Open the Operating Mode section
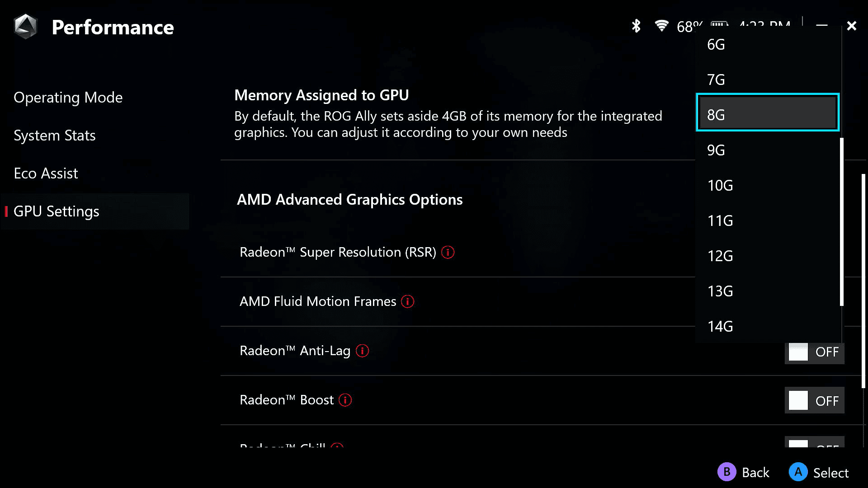The width and height of the screenshot is (868, 488). [68, 98]
